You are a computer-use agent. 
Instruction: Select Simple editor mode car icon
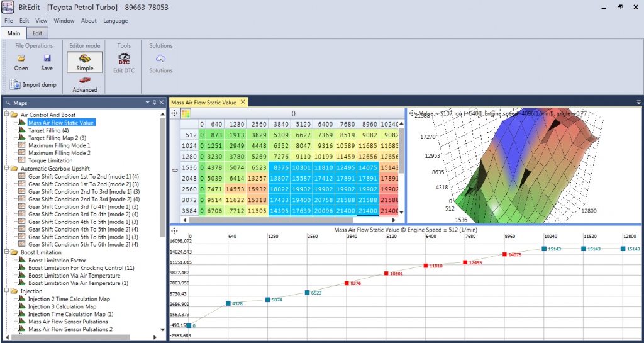[85, 62]
